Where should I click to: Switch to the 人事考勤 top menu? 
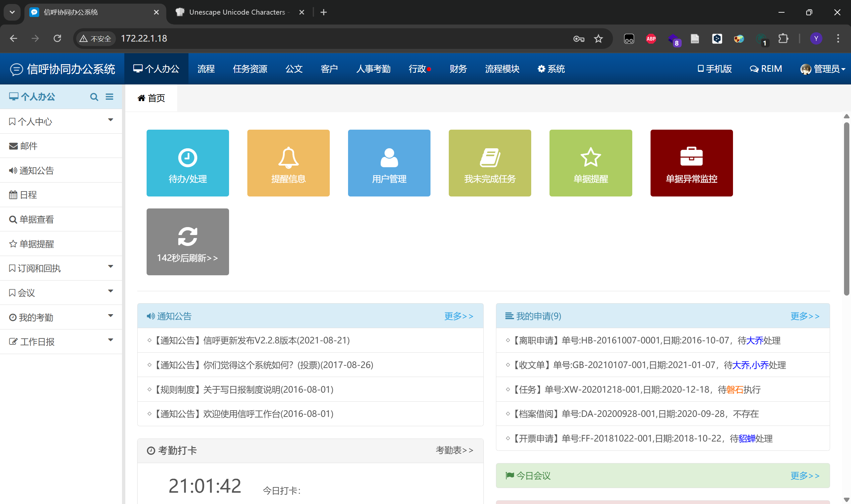373,69
